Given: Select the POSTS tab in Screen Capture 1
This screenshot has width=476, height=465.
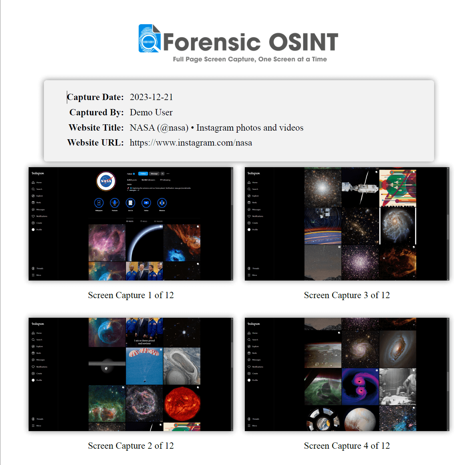Looking at the screenshot, I should point(130,221).
